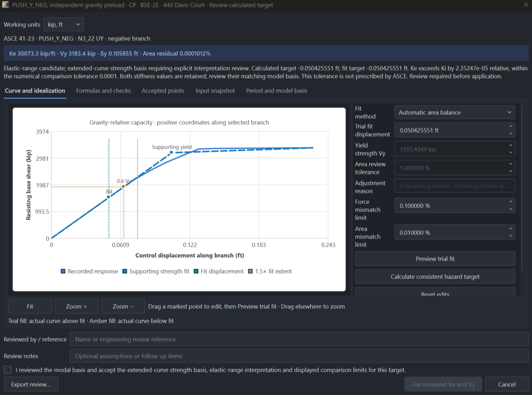Click the application icon in title bar
Viewport: 532px width, 395px height.
tap(5, 5)
